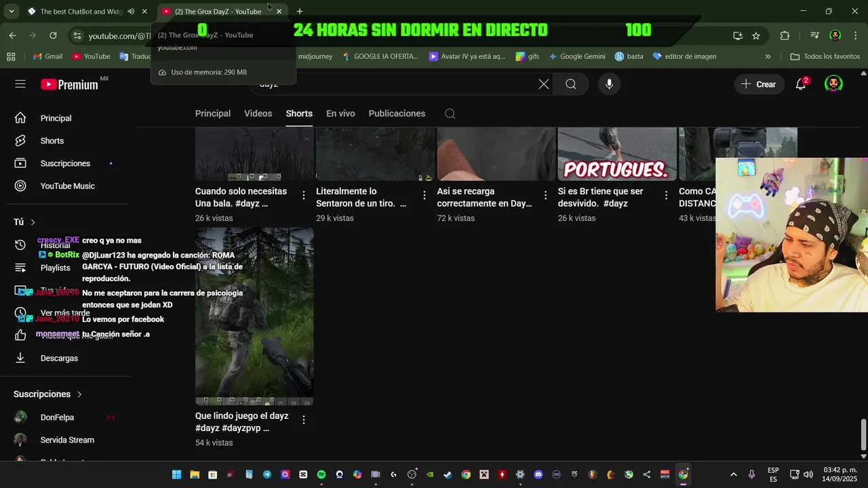Show more bookmarks with the overflow chevron
Viewport: 868px width, 488px height.
(x=768, y=56)
